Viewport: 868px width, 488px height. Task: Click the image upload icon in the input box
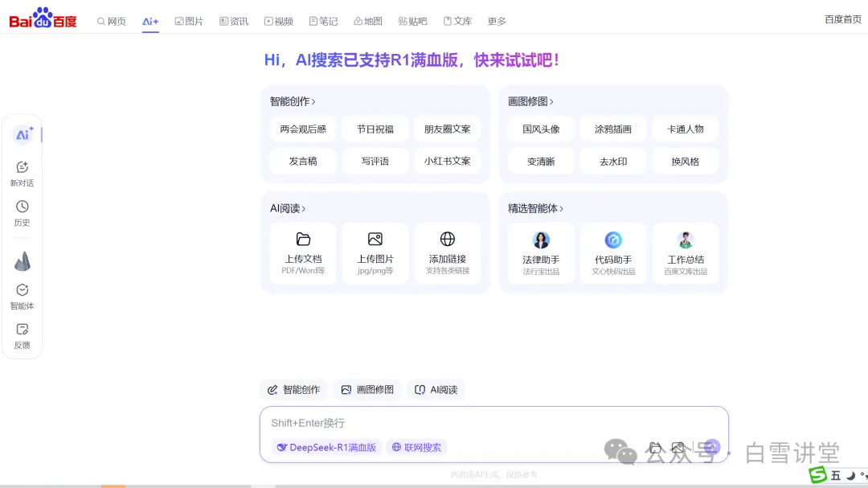pyautogui.click(x=678, y=447)
